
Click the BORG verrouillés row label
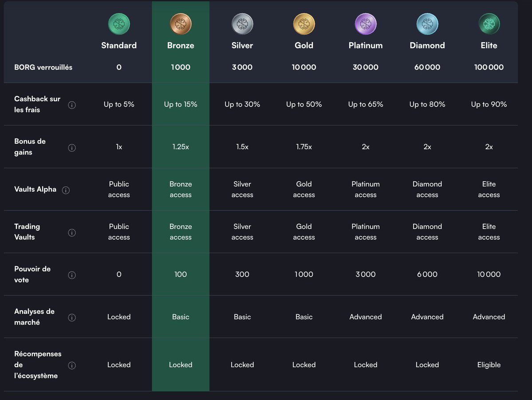pos(43,67)
